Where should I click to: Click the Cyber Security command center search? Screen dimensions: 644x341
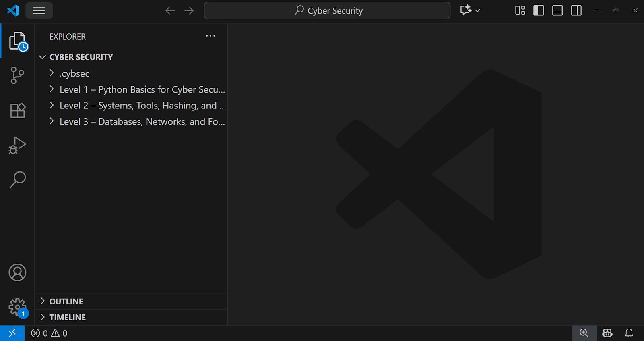(327, 10)
